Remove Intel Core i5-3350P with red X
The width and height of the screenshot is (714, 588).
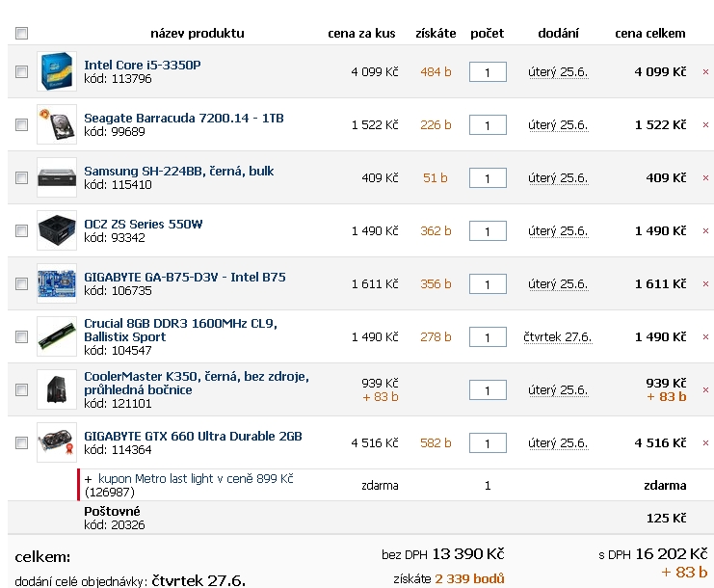pyautogui.click(x=705, y=72)
